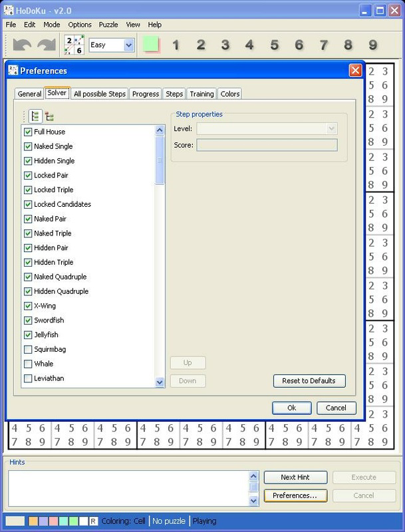405x532 pixels.
Task: Open the Level dropdown in Step properties
Action: pos(331,128)
